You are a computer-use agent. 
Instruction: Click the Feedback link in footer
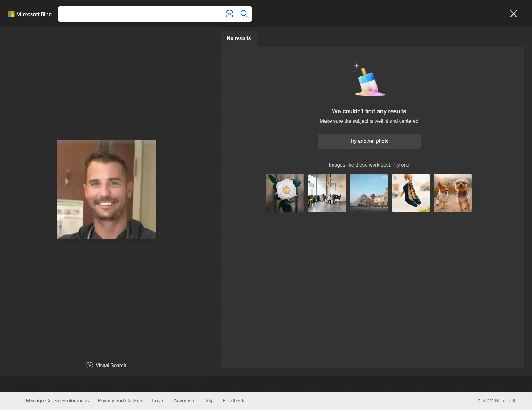point(233,401)
